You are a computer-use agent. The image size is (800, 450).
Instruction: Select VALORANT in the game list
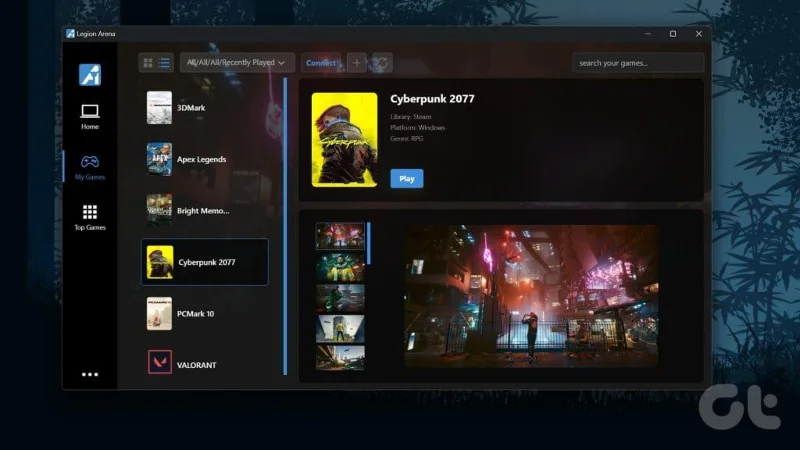[x=205, y=365]
